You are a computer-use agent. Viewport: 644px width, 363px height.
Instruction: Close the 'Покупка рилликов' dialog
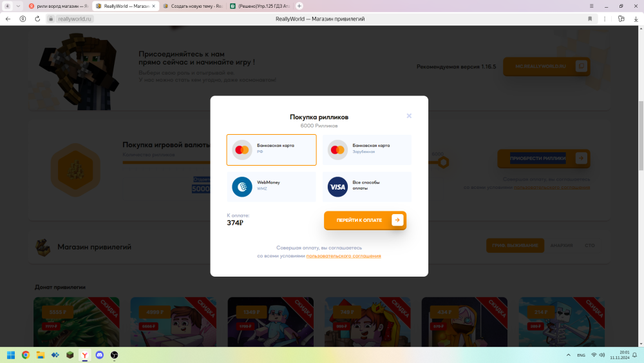tap(409, 116)
